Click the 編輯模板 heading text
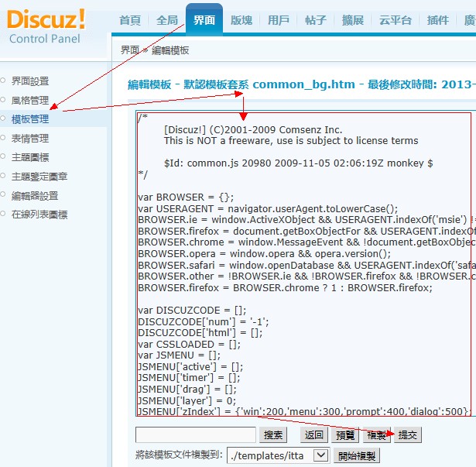 (149, 84)
